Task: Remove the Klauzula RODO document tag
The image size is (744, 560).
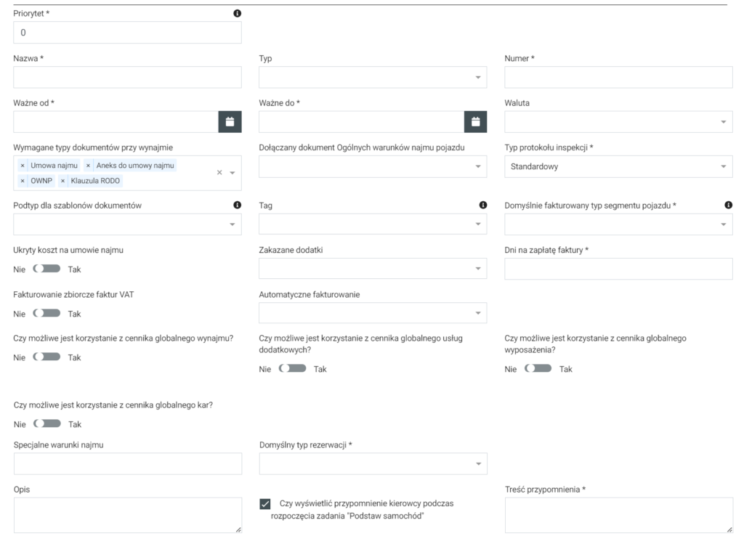Action: (x=63, y=180)
